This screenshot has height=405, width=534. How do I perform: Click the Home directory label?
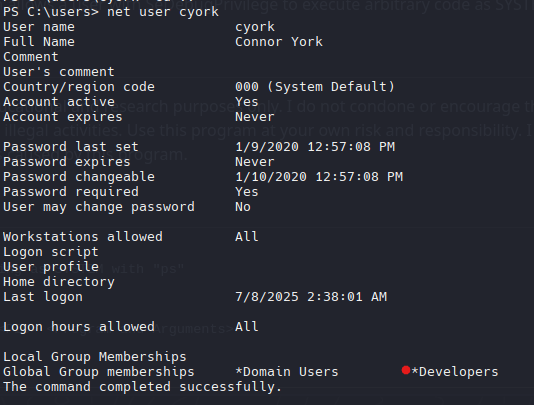[x=59, y=282]
